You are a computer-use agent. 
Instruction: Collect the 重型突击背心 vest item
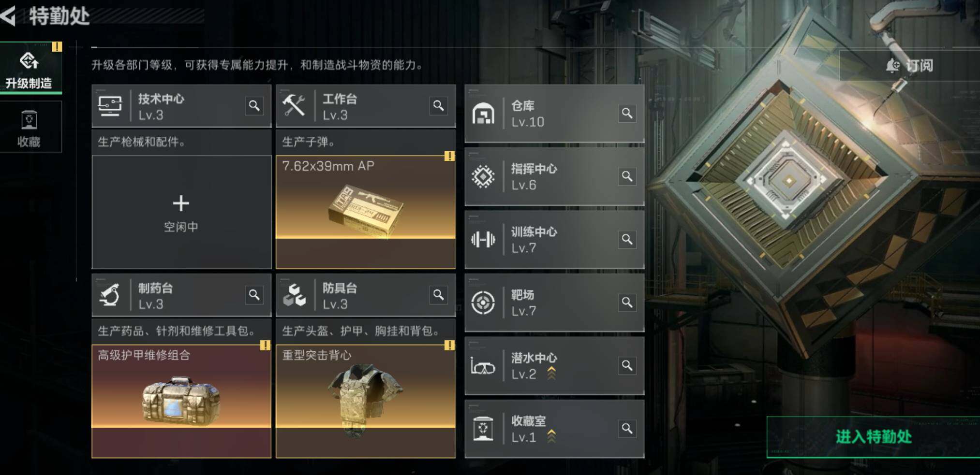[x=366, y=401]
